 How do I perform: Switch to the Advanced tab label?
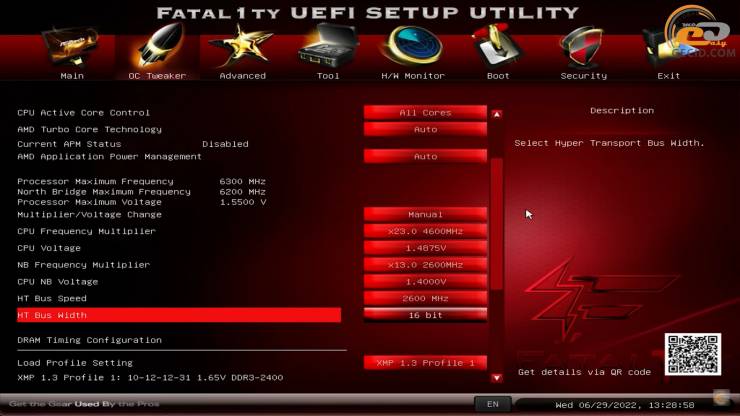[x=243, y=76]
